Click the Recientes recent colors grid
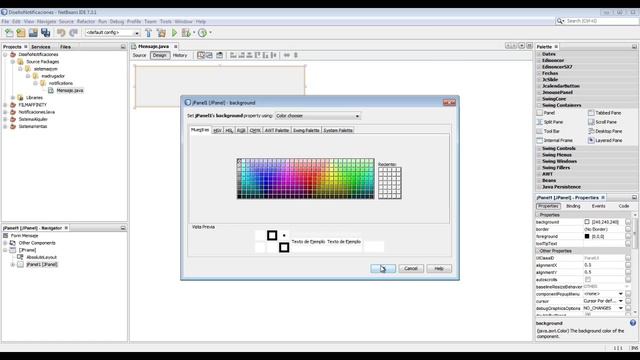 click(x=389, y=183)
